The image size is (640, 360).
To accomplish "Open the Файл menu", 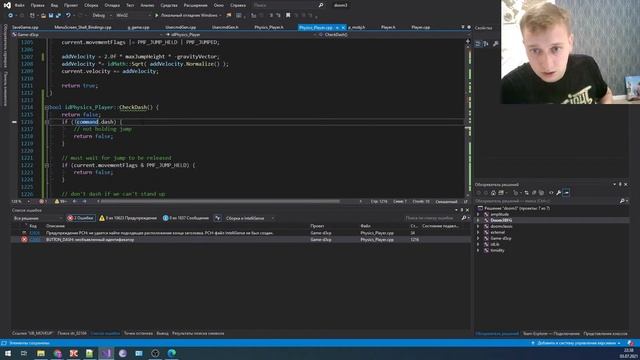I will 20,5.
